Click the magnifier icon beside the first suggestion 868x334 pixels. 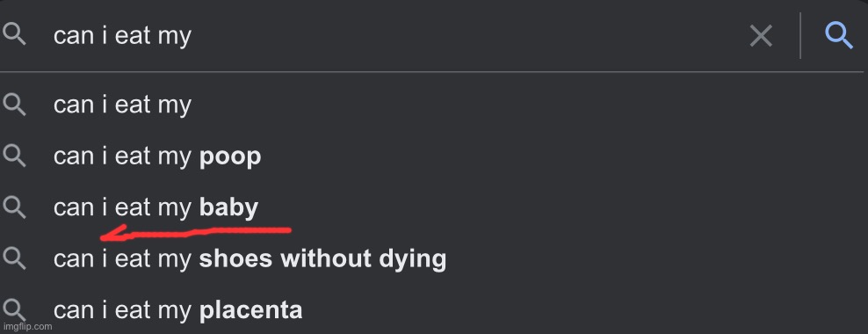pos(14,105)
